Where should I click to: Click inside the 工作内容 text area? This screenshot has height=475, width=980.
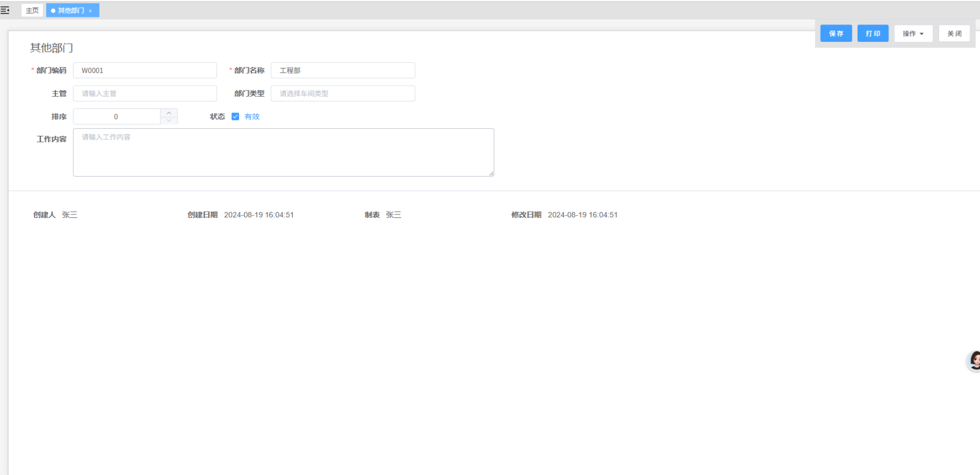(x=283, y=153)
